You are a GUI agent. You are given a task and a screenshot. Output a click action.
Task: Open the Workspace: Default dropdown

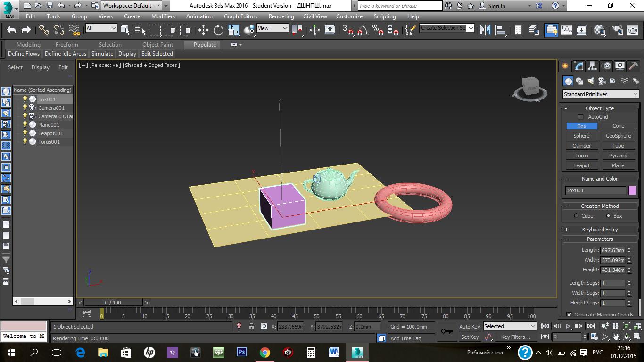pos(132,6)
